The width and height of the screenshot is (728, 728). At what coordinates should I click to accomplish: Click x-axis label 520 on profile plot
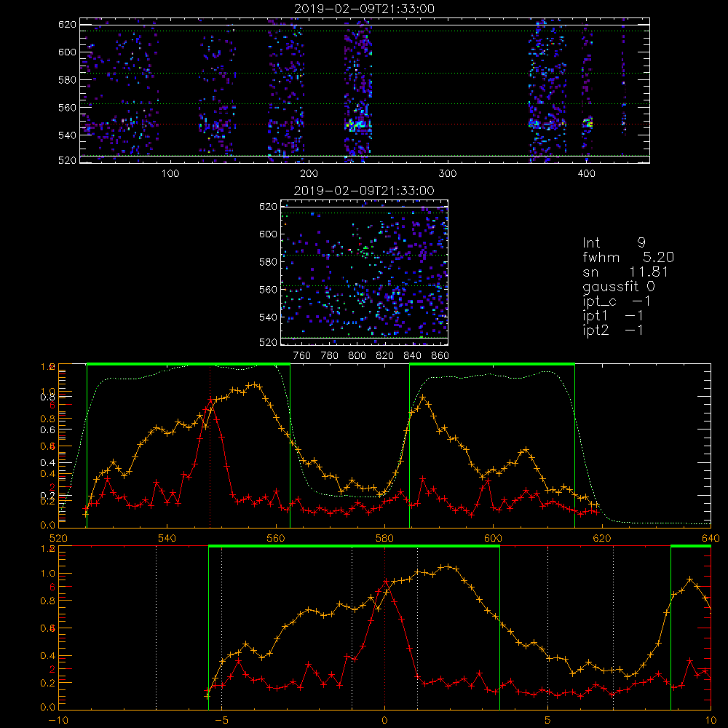point(58,539)
